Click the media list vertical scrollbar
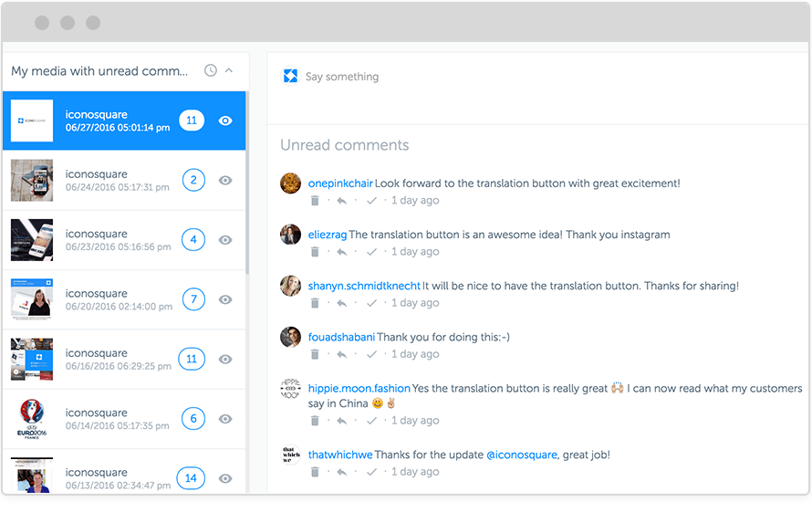This screenshot has width=812, height=523. (246, 183)
